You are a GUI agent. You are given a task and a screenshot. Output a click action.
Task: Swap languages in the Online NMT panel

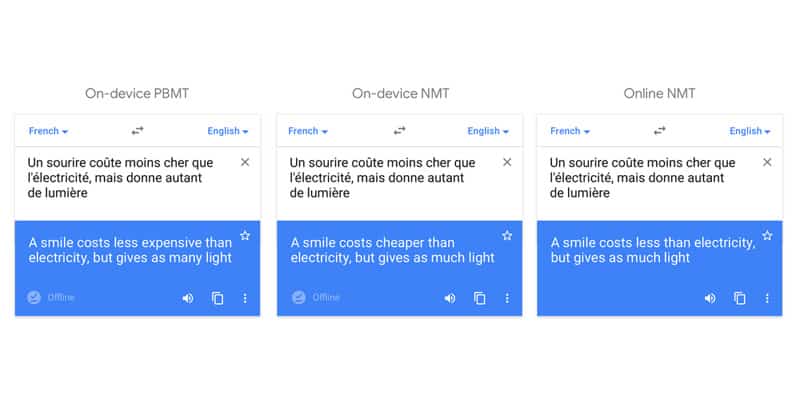(659, 131)
